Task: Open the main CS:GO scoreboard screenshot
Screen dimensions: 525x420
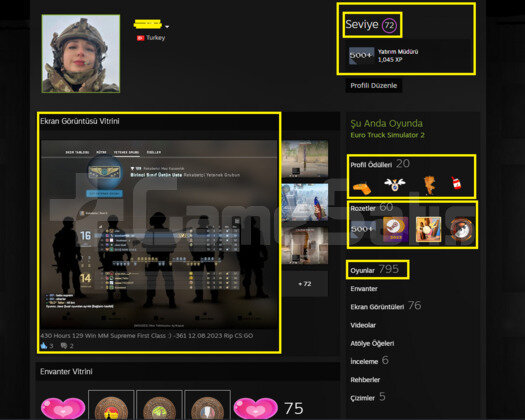Action: pyautogui.click(x=159, y=234)
